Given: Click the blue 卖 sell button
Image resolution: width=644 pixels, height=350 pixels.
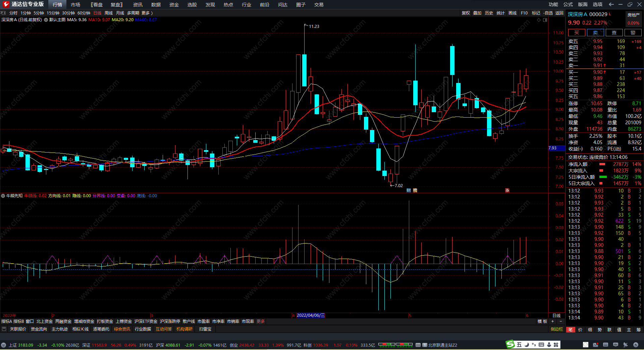Looking at the screenshot, I should tap(595, 33).
